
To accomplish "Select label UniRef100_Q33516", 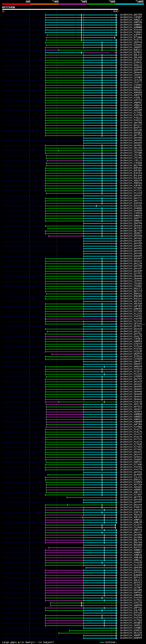I will [131, 357].
